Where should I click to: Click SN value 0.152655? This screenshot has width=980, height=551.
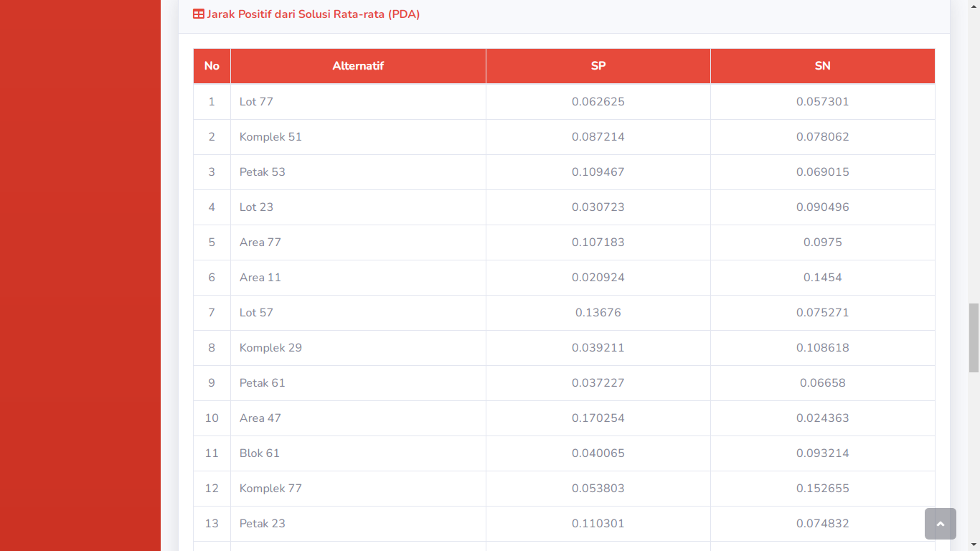coord(823,489)
